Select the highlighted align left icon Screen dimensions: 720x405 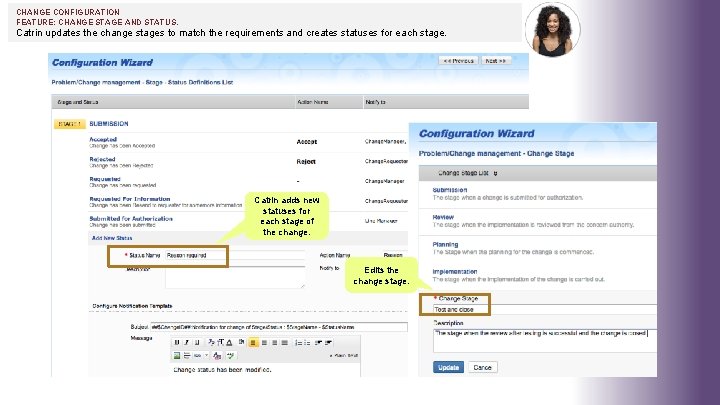pos(253,343)
